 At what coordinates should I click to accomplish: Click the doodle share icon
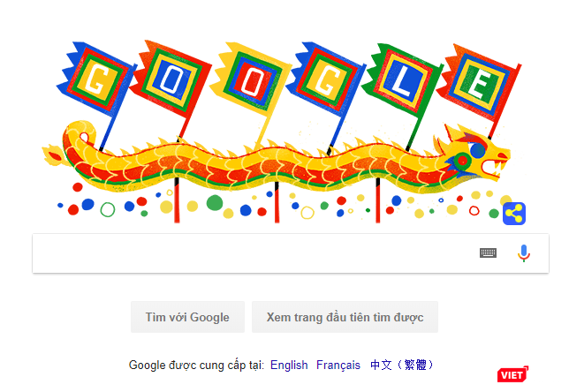(514, 213)
